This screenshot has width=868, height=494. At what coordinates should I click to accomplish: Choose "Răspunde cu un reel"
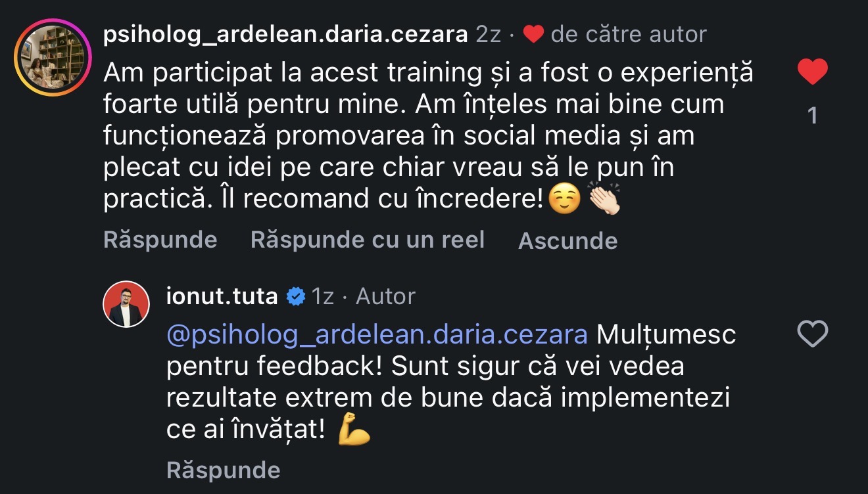368,240
